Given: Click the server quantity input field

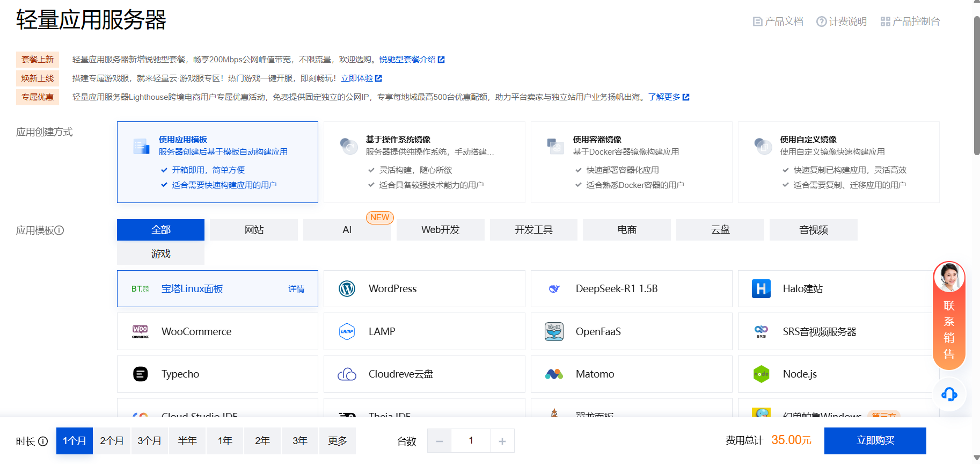Looking at the screenshot, I should tap(471, 441).
